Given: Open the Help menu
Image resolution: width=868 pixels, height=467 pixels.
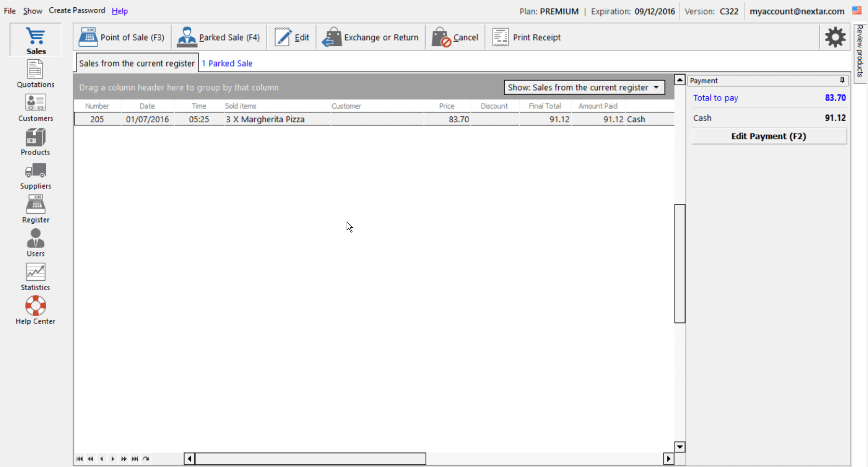Looking at the screenshot, I should 120,11.
